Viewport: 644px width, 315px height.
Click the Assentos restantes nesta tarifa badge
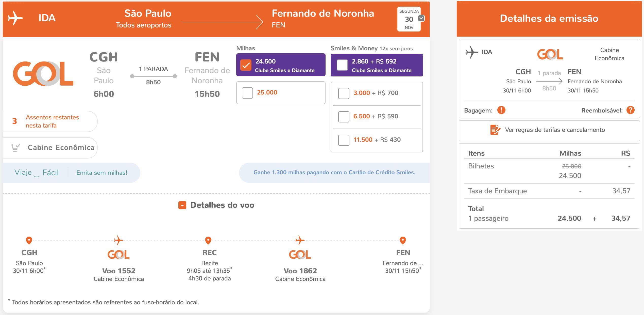50,121
